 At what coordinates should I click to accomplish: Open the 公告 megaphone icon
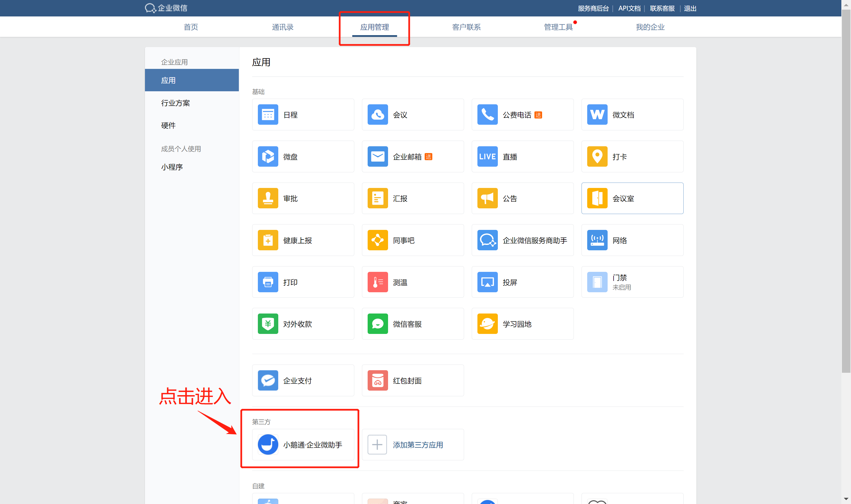[487, 198]
